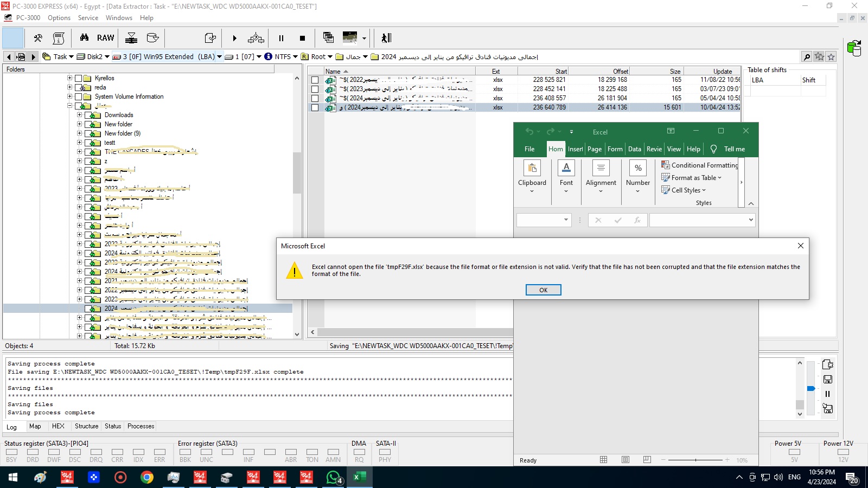The width and height of the screenshot is (868, 488).
Task: Open the task info scroll icon
Action: (59, 38)
